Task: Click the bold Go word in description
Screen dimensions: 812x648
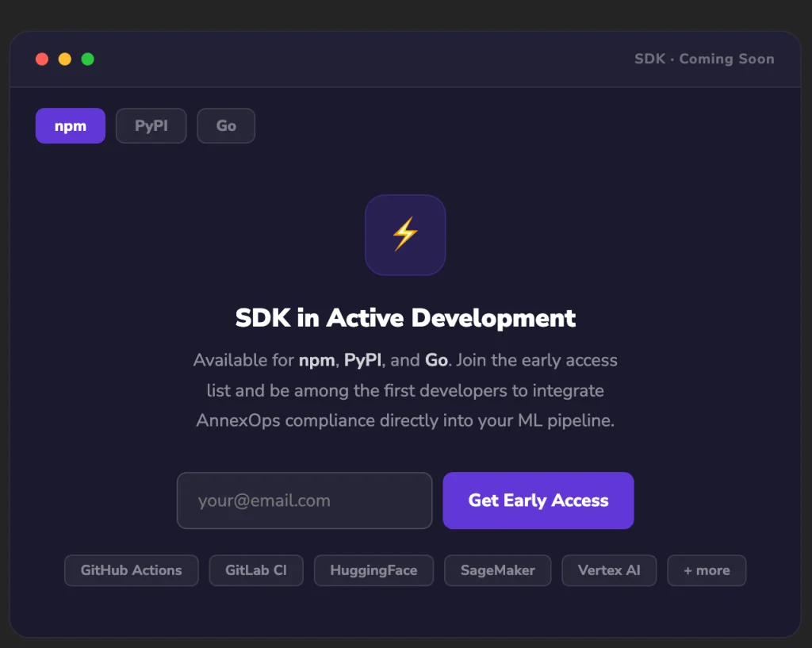Action: [437, 360]
